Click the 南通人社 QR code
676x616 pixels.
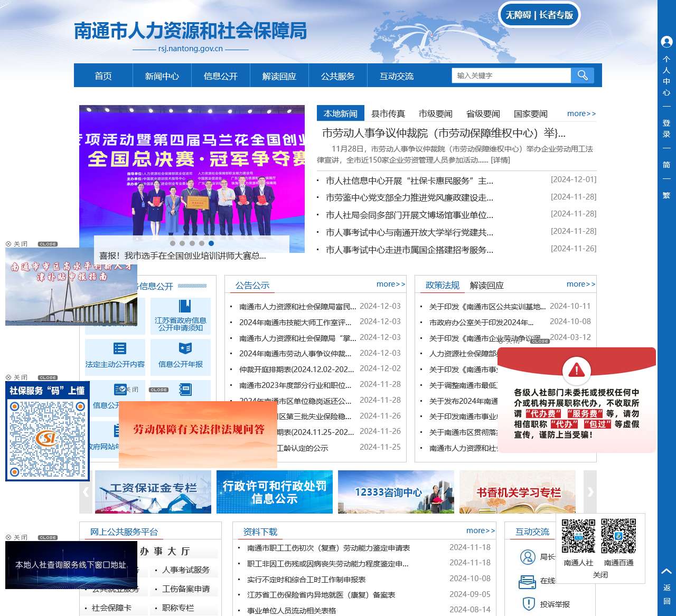[578, 536]
